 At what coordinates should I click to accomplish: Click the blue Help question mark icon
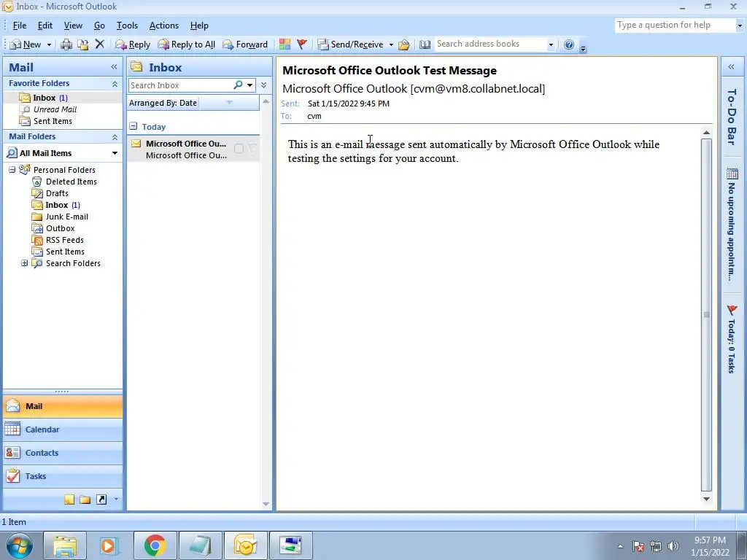pos(569,44)
